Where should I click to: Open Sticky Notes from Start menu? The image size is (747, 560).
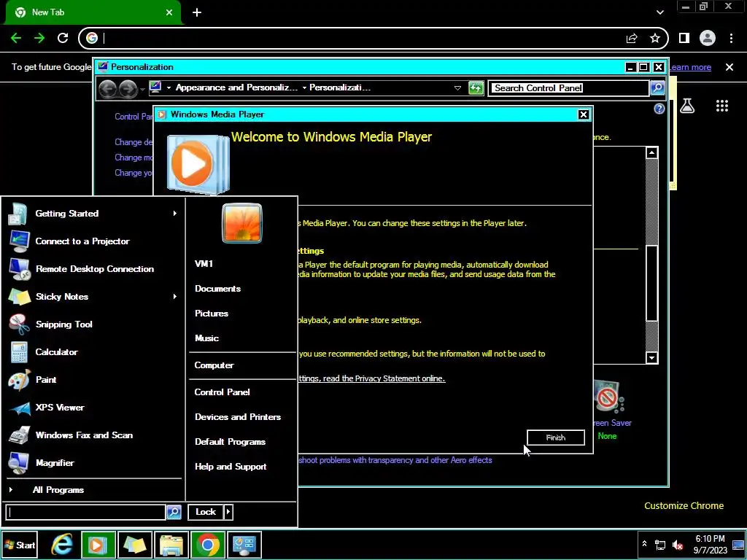click(x=93, y=296)
